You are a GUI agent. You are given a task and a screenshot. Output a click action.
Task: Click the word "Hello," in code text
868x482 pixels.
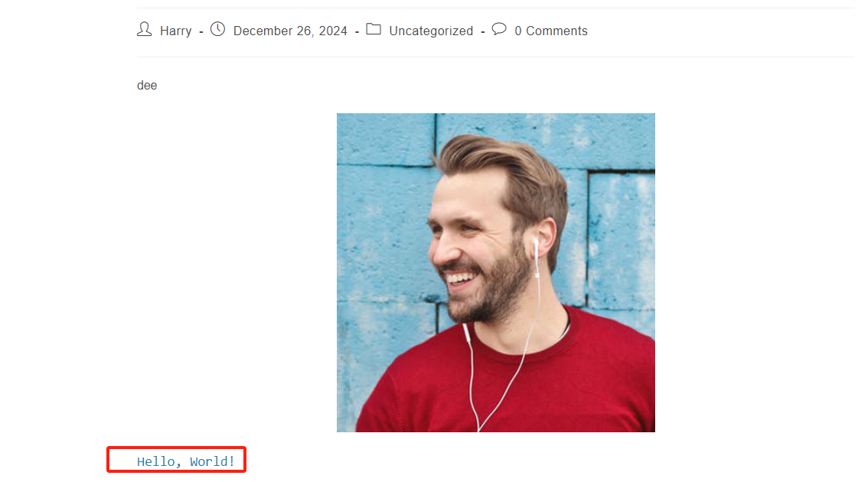156,462
